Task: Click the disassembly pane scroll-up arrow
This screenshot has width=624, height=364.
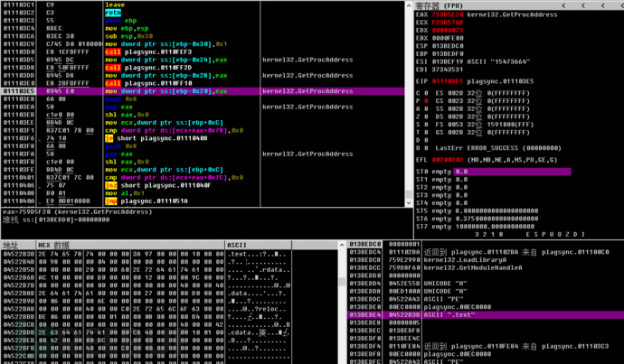Action: coord(409,5)
